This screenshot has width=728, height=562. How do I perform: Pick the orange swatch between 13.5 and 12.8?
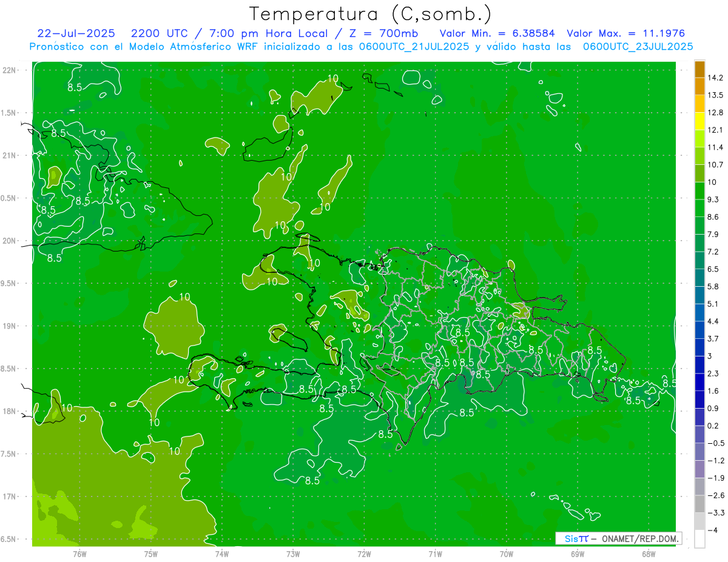coord(699,104)
